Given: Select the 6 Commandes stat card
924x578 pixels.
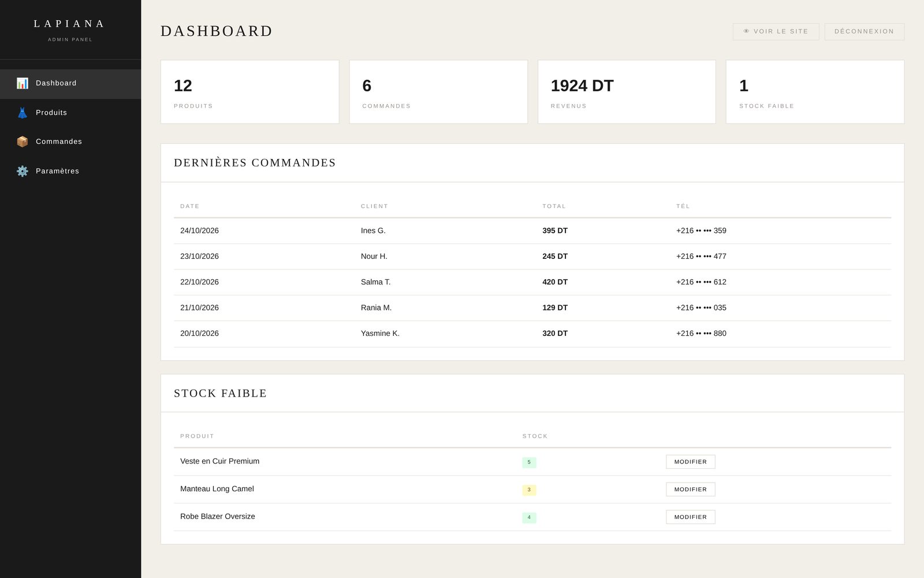Looking at the screenshot, I should click(438, 92).
